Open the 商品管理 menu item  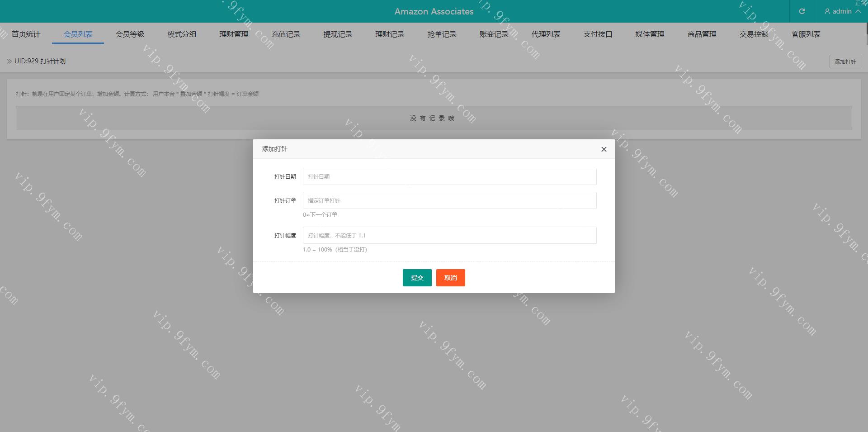coord(702,34)
